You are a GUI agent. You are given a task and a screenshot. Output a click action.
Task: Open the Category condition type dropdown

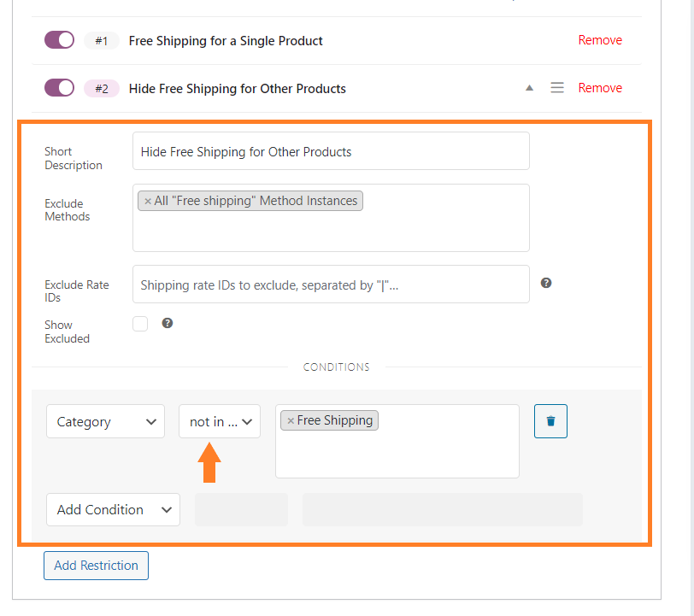tap(105, 421)
